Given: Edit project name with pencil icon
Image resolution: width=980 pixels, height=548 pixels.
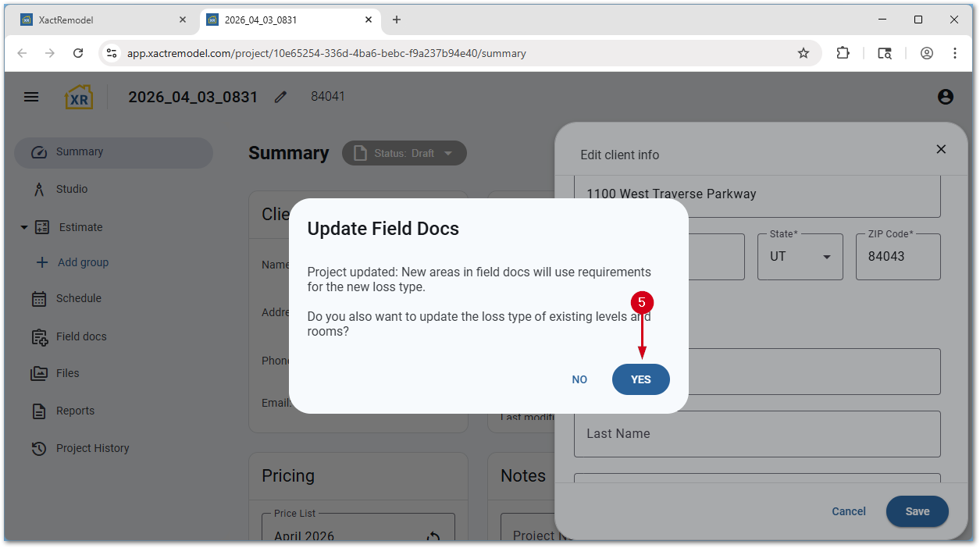Looking at the screenshot, I should tap(281, 97).
